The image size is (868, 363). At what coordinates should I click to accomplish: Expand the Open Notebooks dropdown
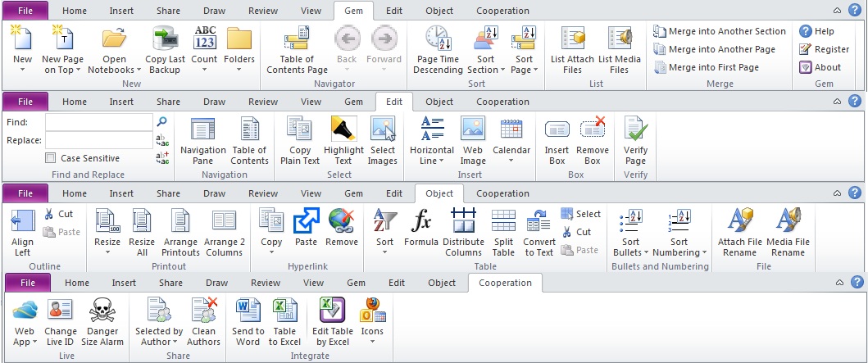(138, 70)
